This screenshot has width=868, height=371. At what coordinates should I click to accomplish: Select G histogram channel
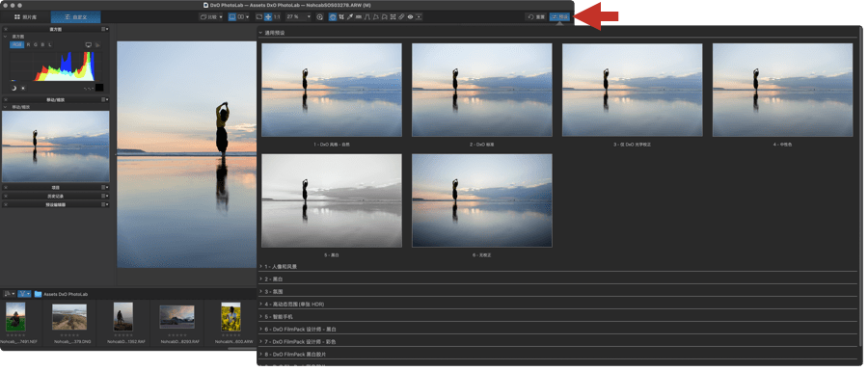point(36,44)
